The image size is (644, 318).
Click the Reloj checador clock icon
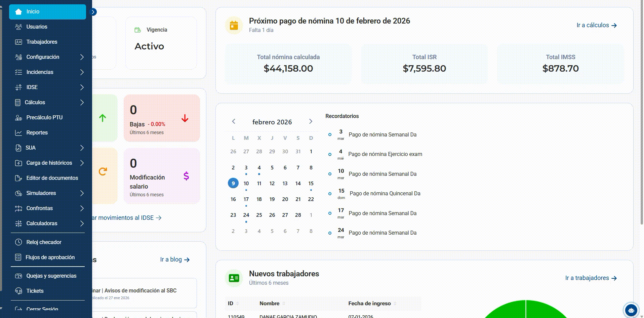coord(18,242)
